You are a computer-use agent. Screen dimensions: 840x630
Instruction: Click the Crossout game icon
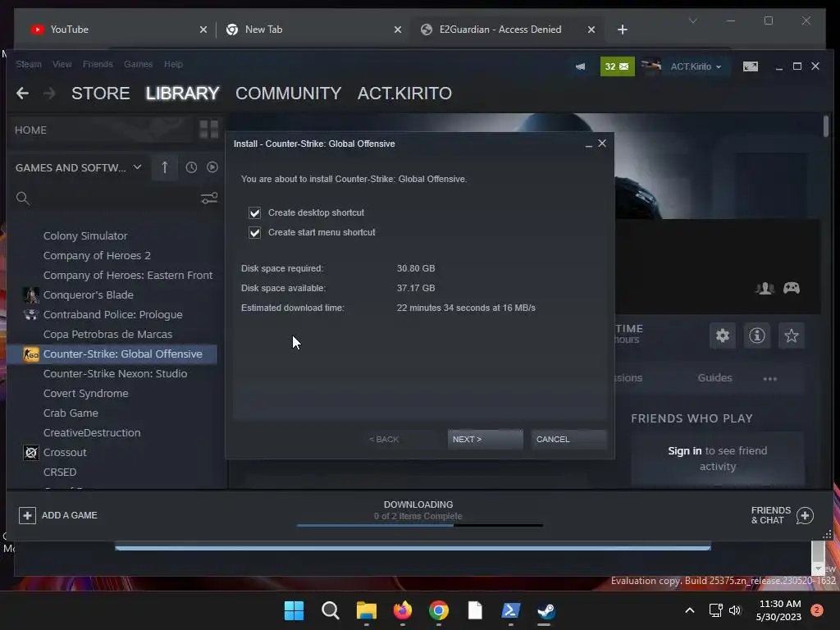click(31, 453)
